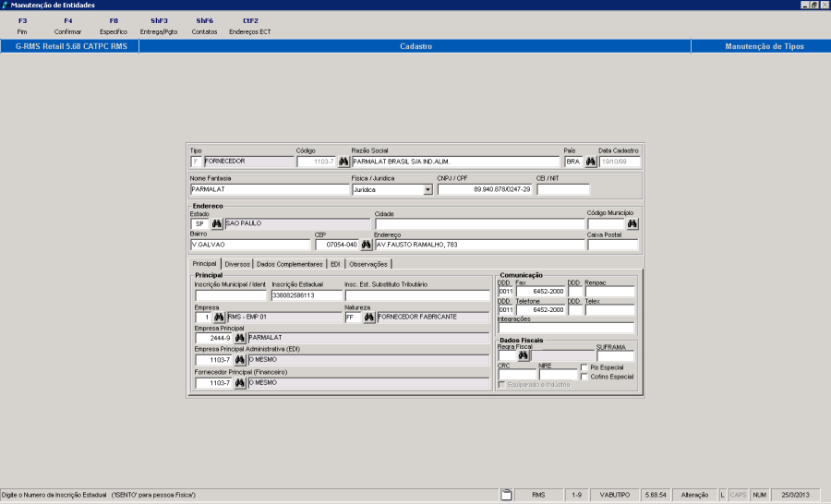Click the clipboard icon in status bar
Viewport: 831px width, 504px height.
click(507, 495)
